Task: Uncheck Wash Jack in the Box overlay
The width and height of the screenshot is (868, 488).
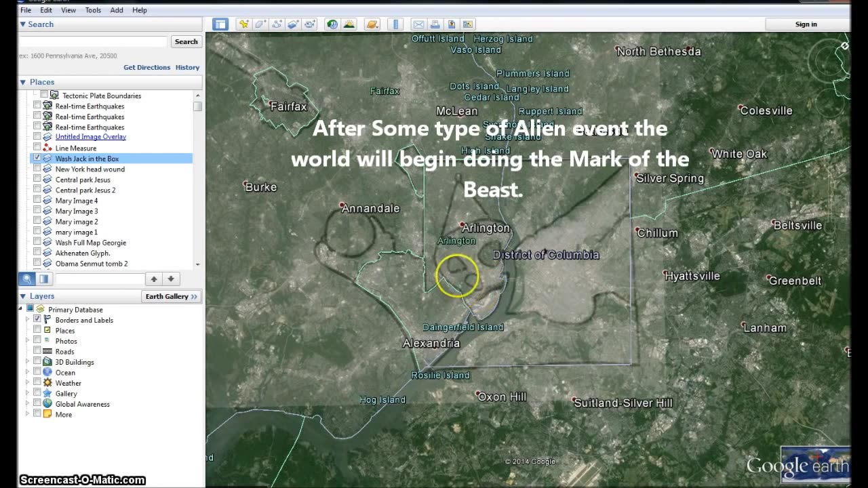Action: click(x=37, y=159)
